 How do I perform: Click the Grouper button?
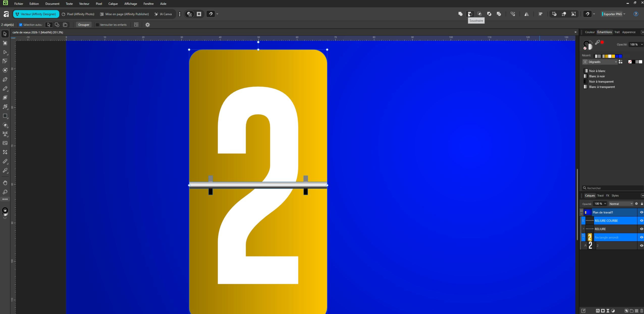[x=84, y=25]
